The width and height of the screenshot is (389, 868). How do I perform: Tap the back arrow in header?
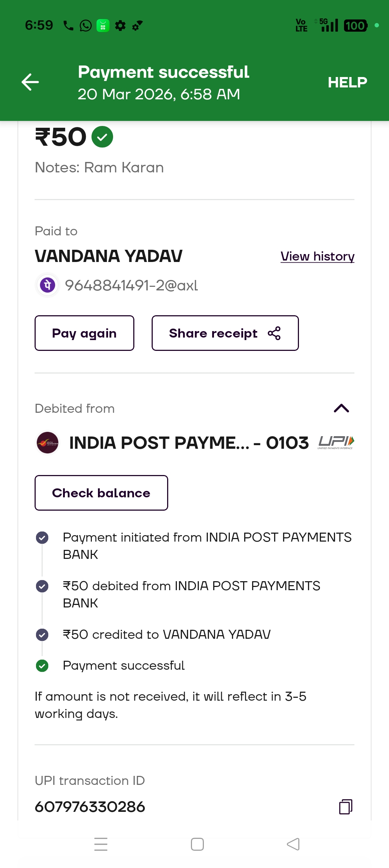pyautogui.click(x=30, y=82)
